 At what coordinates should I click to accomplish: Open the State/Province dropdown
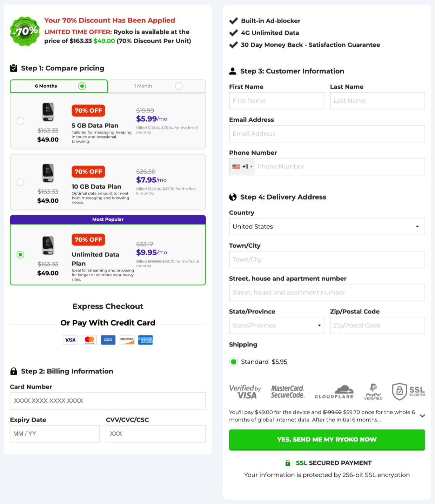(276, 325)
